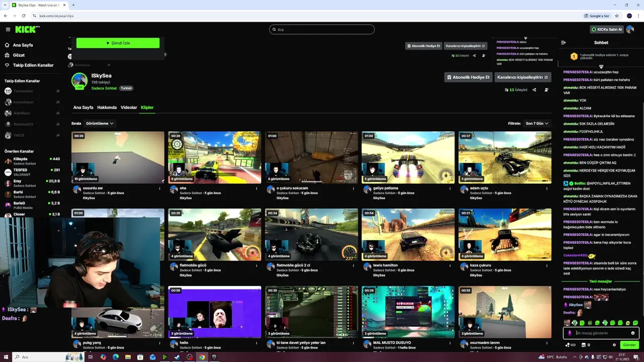
Task: Open options menu for 'ossurdu aw' clip
Action: pyautogui.click(x=159, y=189)
